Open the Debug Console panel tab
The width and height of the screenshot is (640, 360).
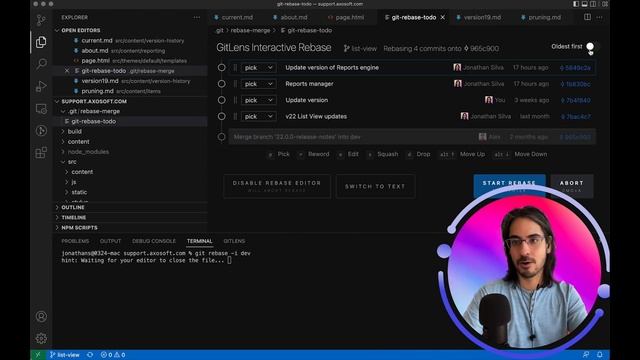(x=154, y=241)
